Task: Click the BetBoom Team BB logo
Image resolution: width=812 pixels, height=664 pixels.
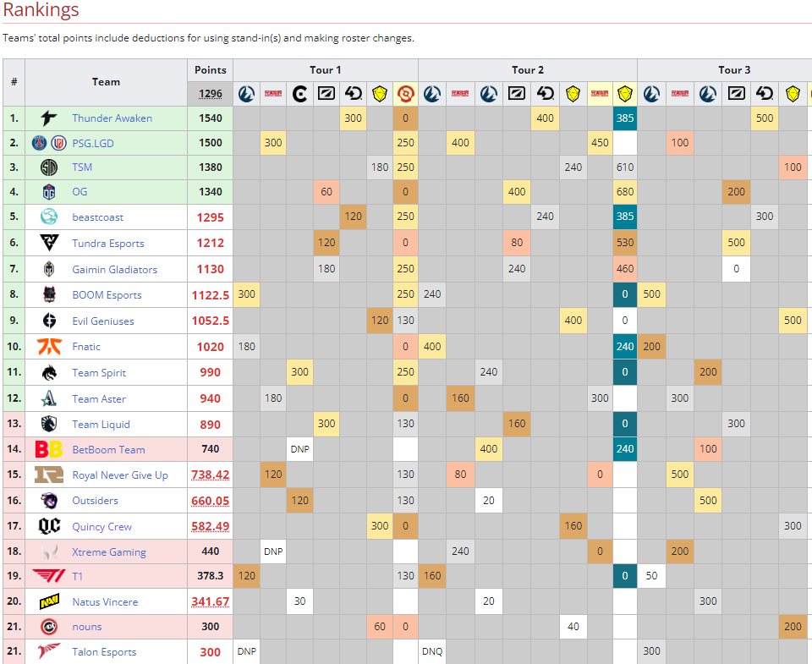Action: click(x=49, y=449)
